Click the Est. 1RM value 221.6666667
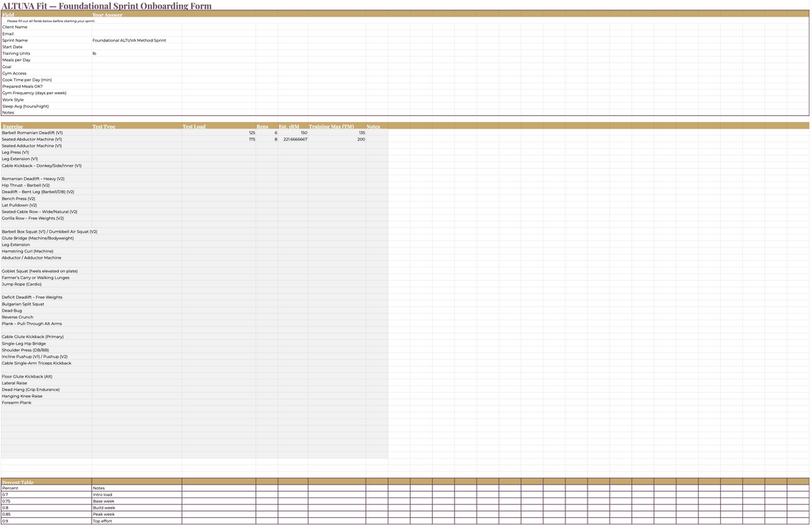This screenshot has width=812, height=530. tap(293, 139)
